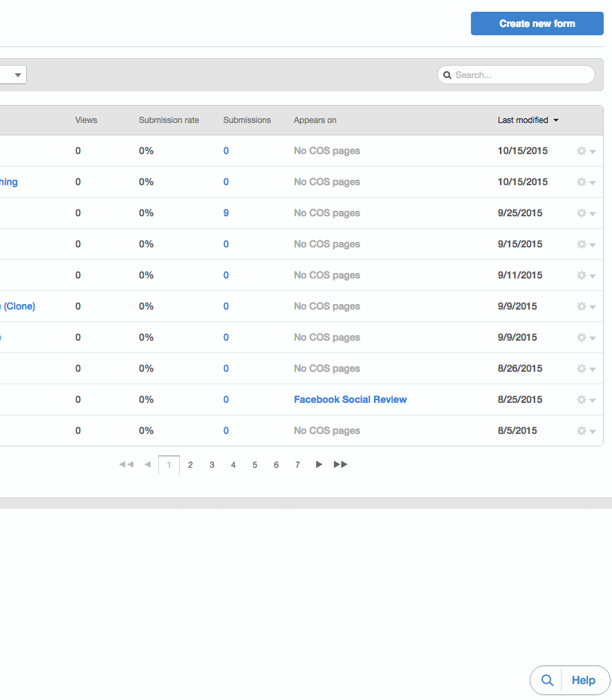Sort by Last modified column header
The image size is (612, 700).
528,120
